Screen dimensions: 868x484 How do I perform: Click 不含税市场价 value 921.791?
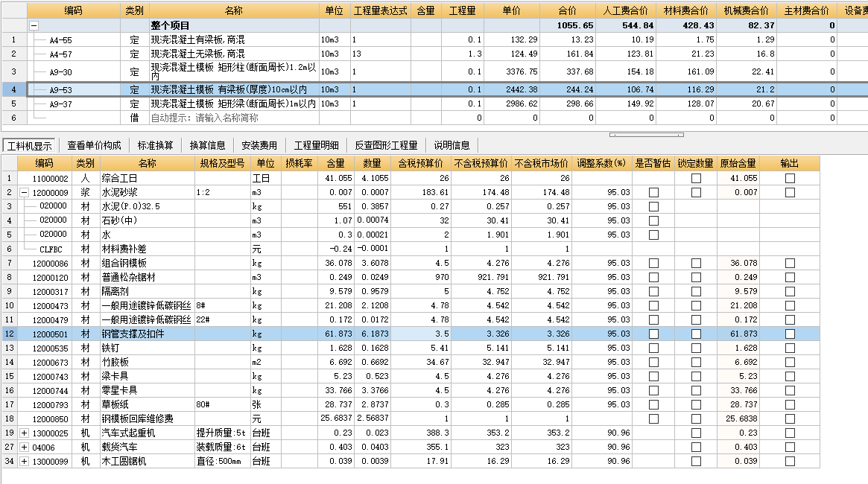(x=553, y=277)
